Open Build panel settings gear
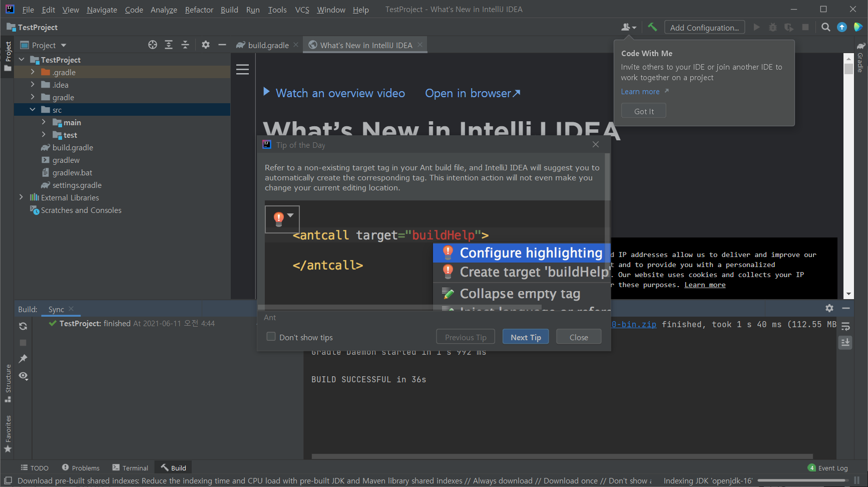Viewport: 868px width, 487px height. (x=829, y=308)
